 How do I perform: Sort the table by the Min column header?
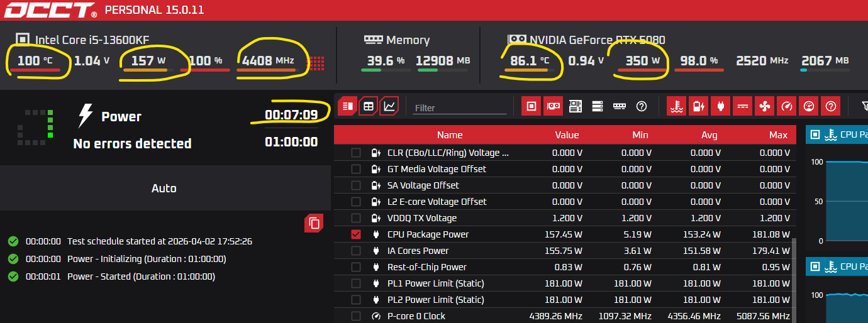640,134
